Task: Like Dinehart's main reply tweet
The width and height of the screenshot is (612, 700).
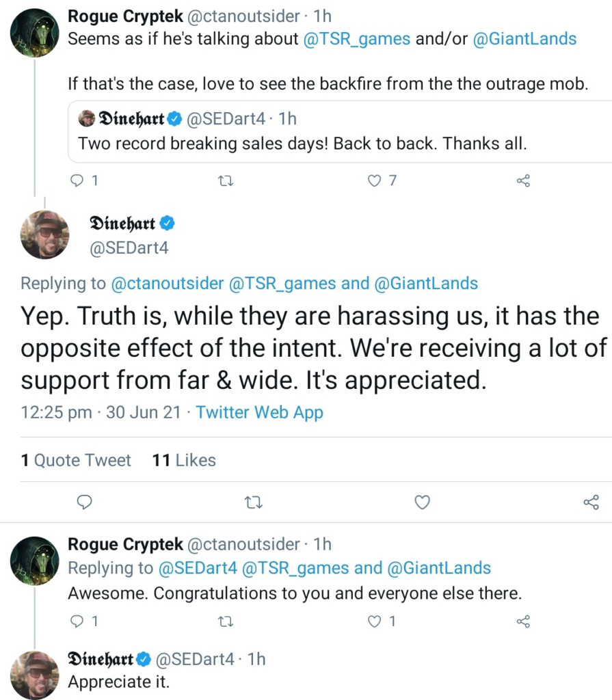Action: coord(422,502)
